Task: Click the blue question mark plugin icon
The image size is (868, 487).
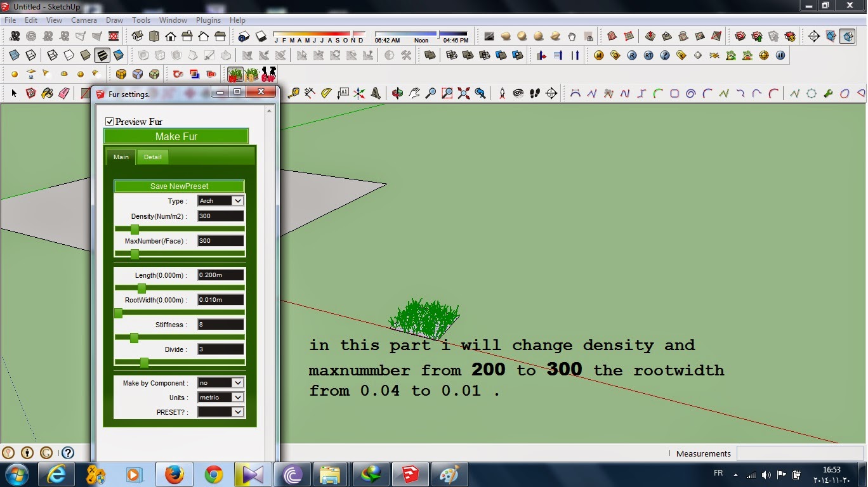Action: (x=665, y=56)
